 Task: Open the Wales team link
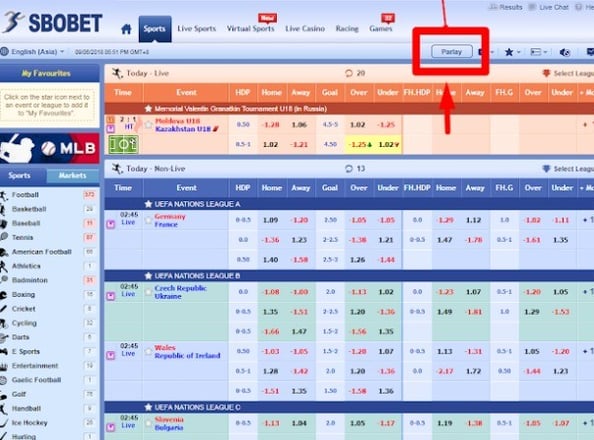(165, 348)
